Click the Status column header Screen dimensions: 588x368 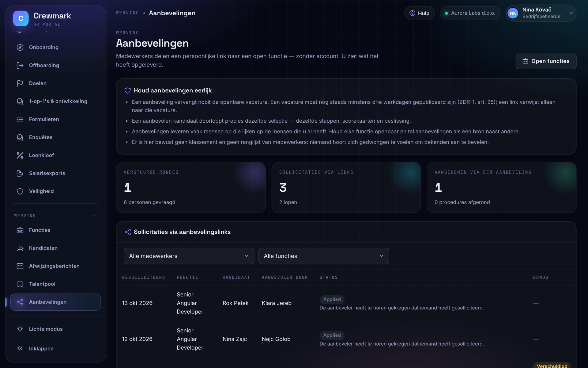[329, 277]
